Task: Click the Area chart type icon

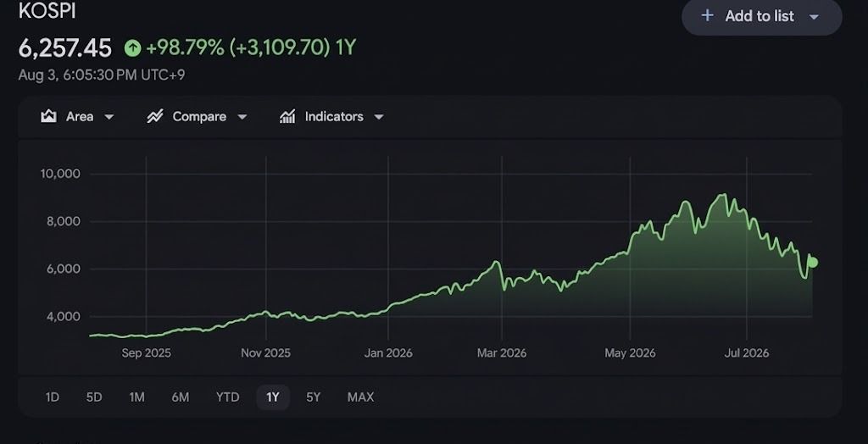Action: click(48, 116)
